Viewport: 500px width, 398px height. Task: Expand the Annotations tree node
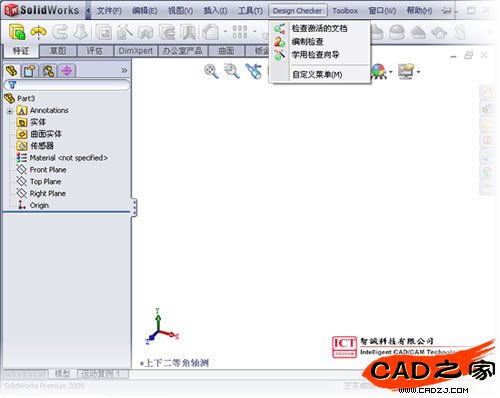[x=10, y=111]
